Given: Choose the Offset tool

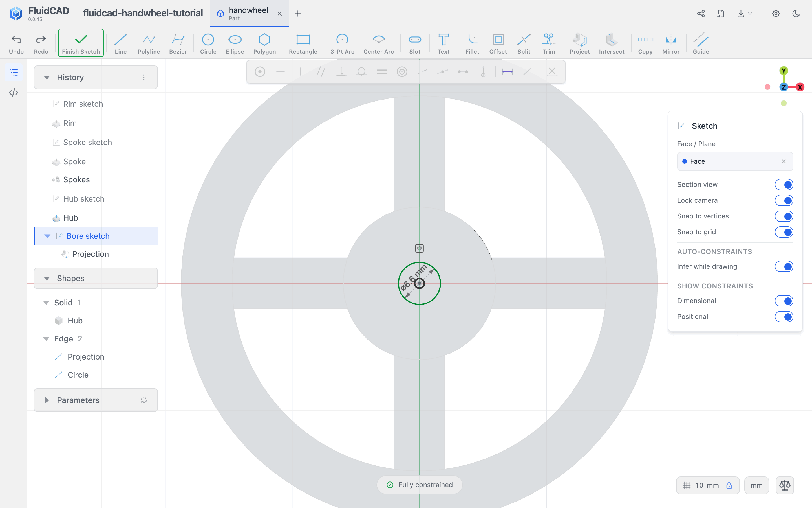Looking at the screenshot, I should click(x=498, y=44).
